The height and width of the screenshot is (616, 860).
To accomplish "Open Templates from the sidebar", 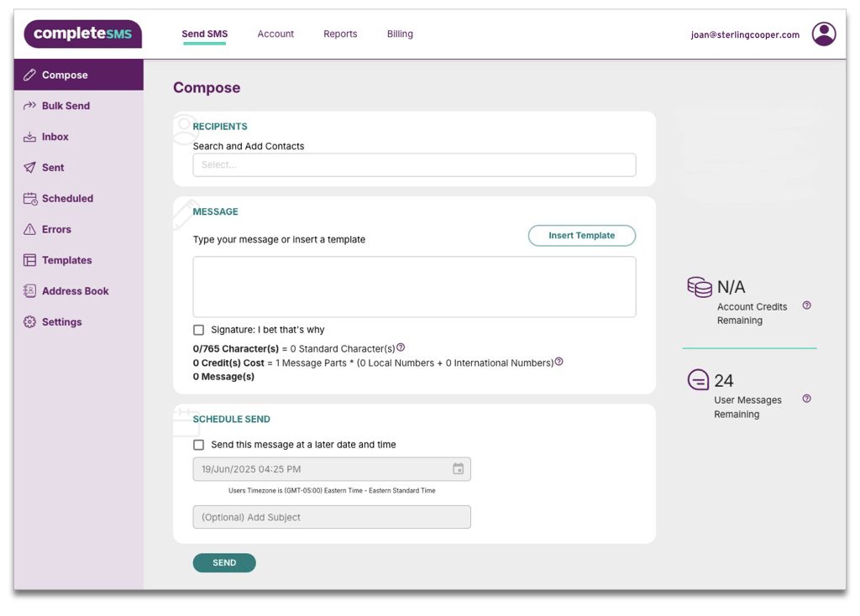I will (x=78, y=260).
